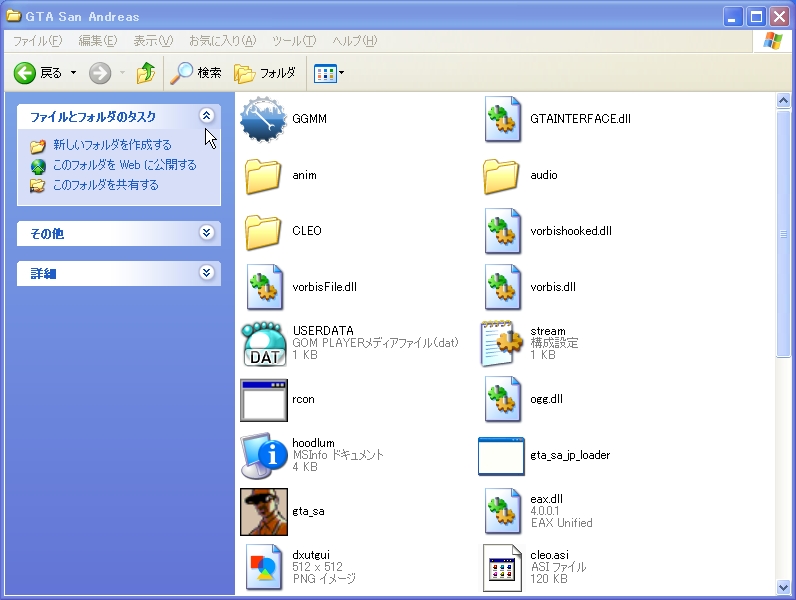
Task: Open the ツール(T) menu
Action: tap(294, 41)
